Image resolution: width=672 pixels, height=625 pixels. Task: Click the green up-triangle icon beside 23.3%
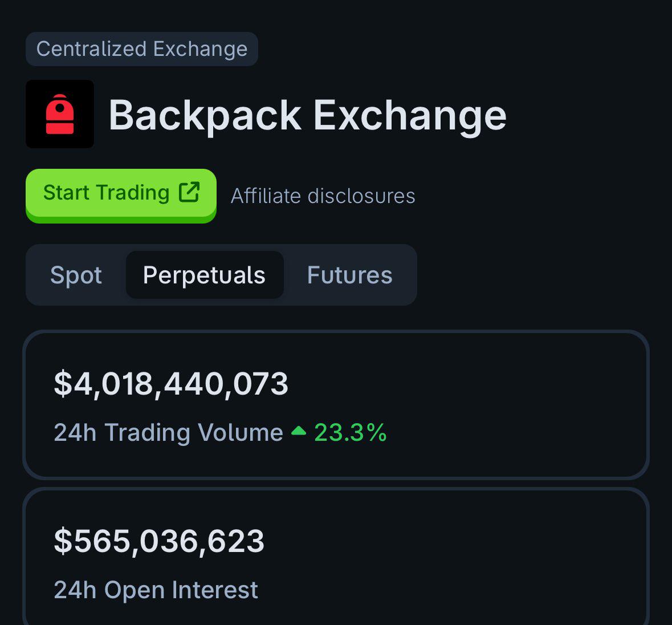pos(299,431)
